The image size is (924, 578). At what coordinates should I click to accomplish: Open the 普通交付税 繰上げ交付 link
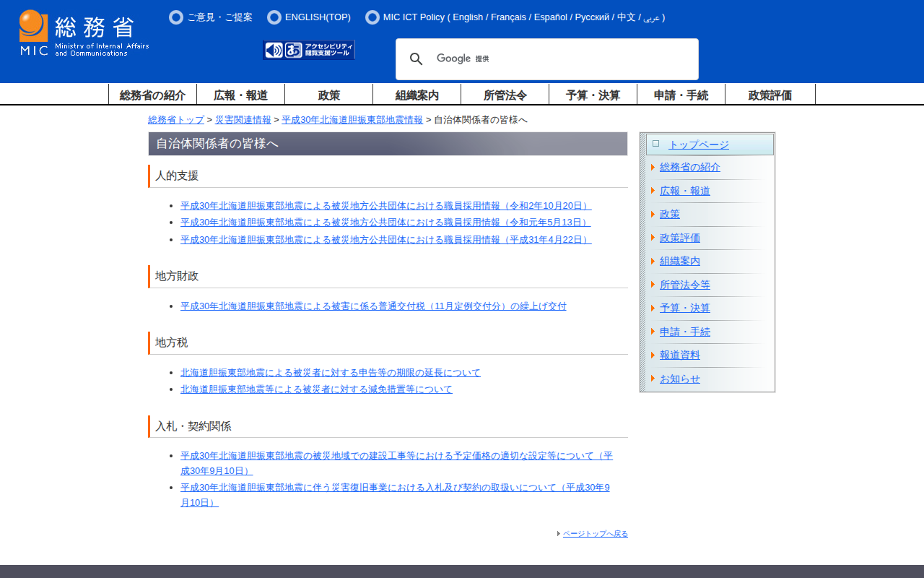373,306
